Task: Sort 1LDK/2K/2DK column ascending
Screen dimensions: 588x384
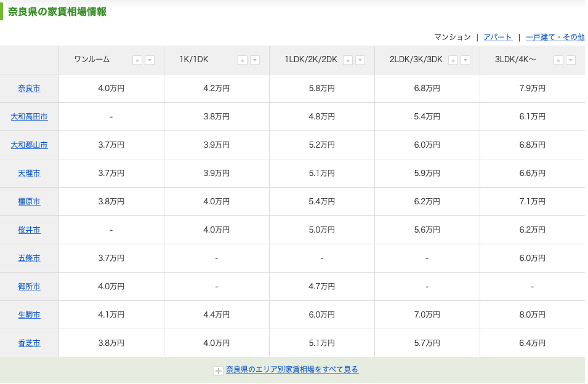Action: (348, 60)
